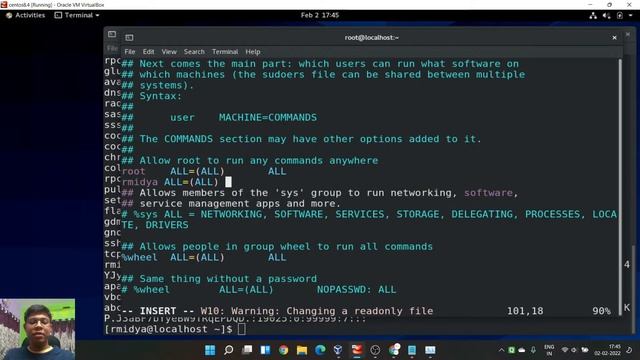Launch Google Chrome from taskbar
The image size is (640, 360).
pyautogui.click(x=284, y=350)
